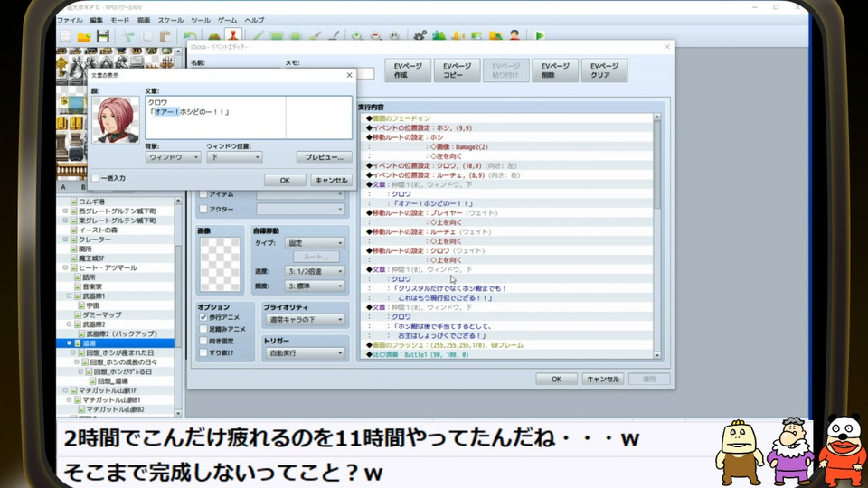The image size is (868, 488).
Task: Open the Sound Test icon
Action: coord(458,36)
